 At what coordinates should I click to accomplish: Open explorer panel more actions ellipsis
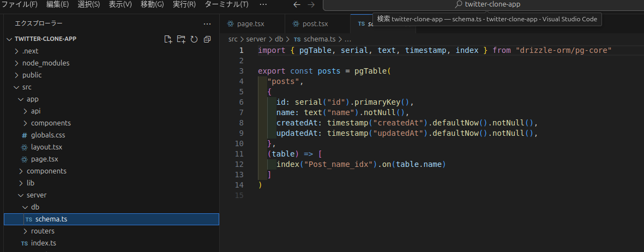207,24
